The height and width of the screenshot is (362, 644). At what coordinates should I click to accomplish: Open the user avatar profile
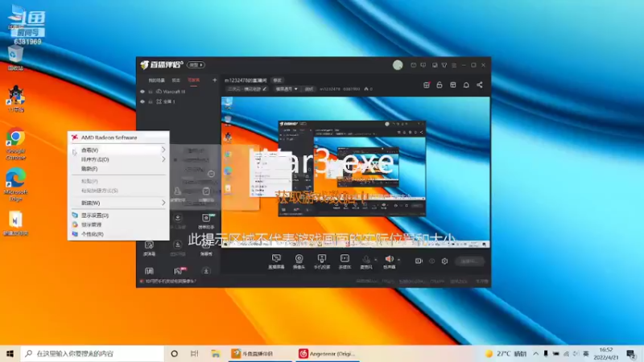[398, 65]
